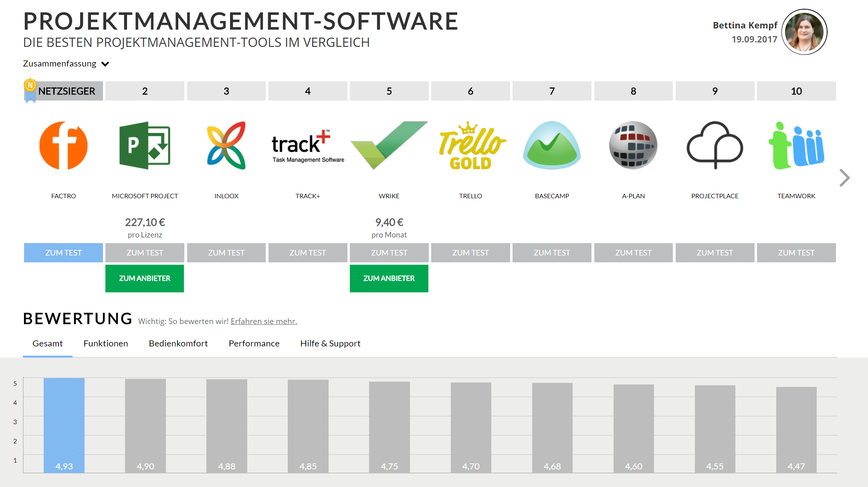The image size is (868, 487).
Task: Open the Trello Gold logo
Action: tap(472, 145)
